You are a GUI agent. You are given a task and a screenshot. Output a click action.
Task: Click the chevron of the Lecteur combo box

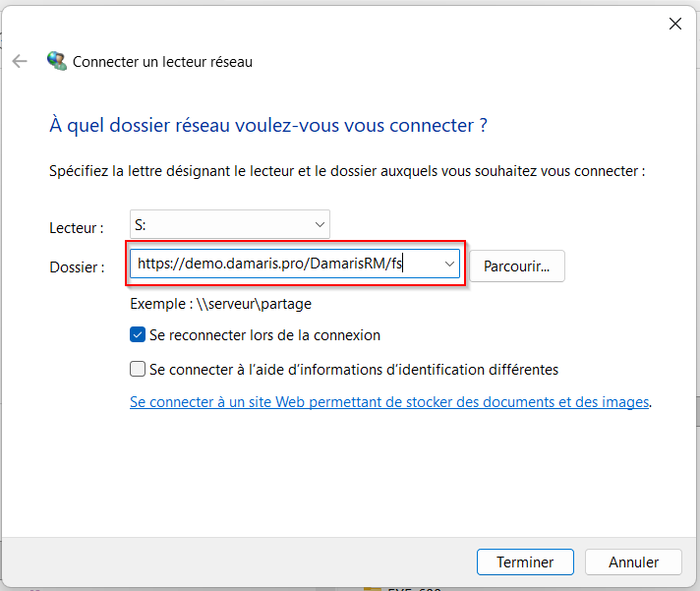click(x=319, y=225)
